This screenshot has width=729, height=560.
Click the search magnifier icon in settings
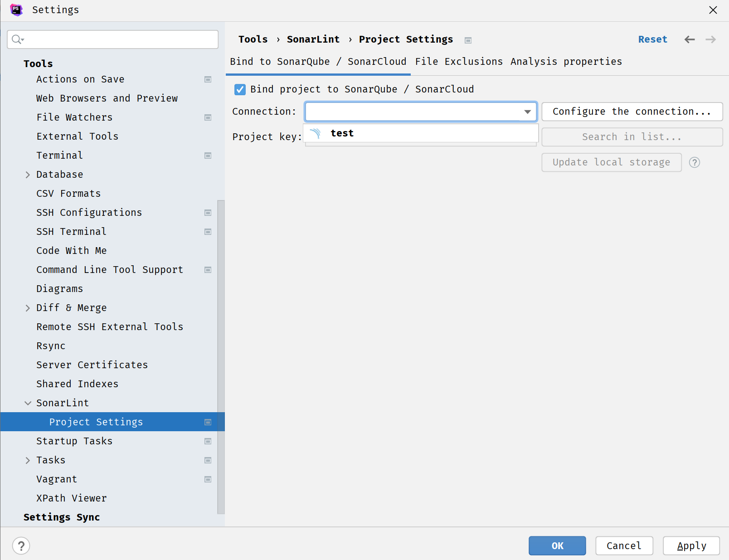(x=17, y=39)
